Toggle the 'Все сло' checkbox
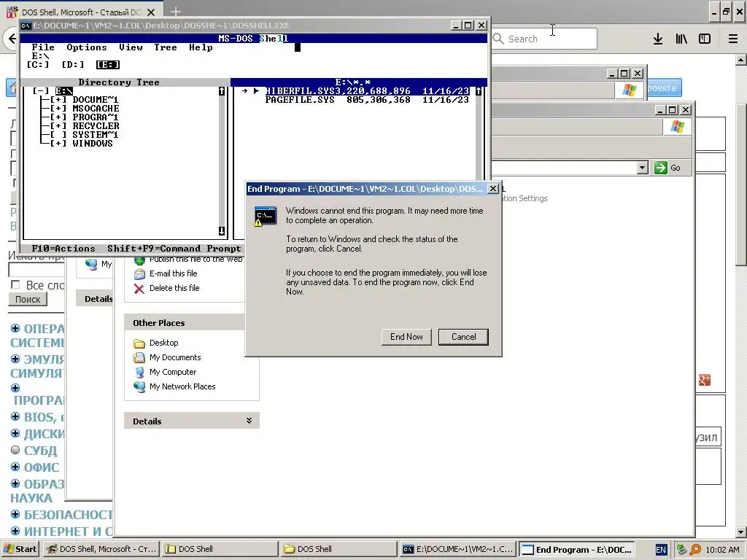The width and height of the screenshot is (747, 560). tap(15, 285)
